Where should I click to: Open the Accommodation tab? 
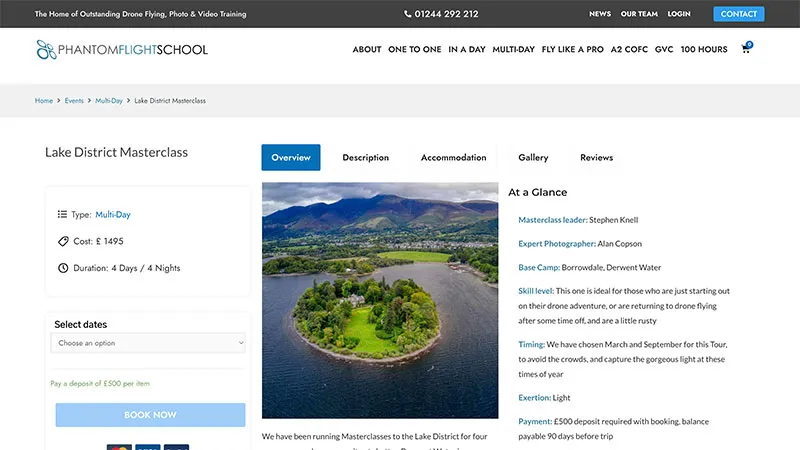[453, 158]
